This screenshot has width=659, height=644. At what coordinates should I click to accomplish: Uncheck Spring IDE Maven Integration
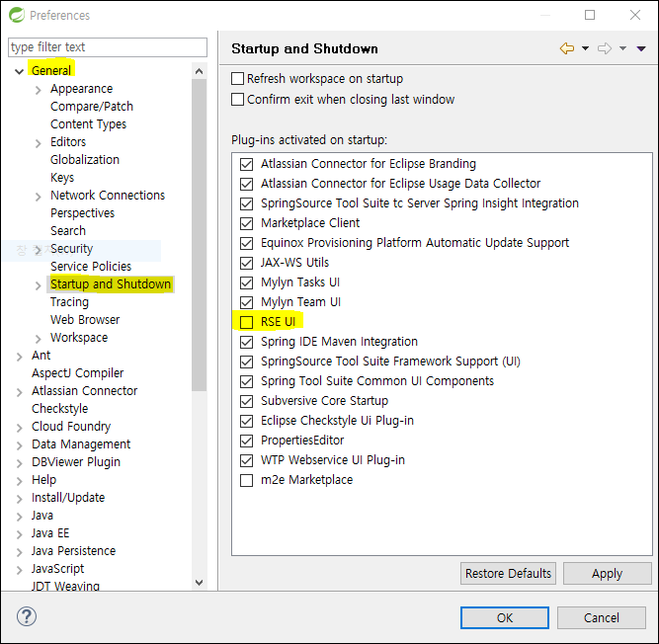coord(246,342)
